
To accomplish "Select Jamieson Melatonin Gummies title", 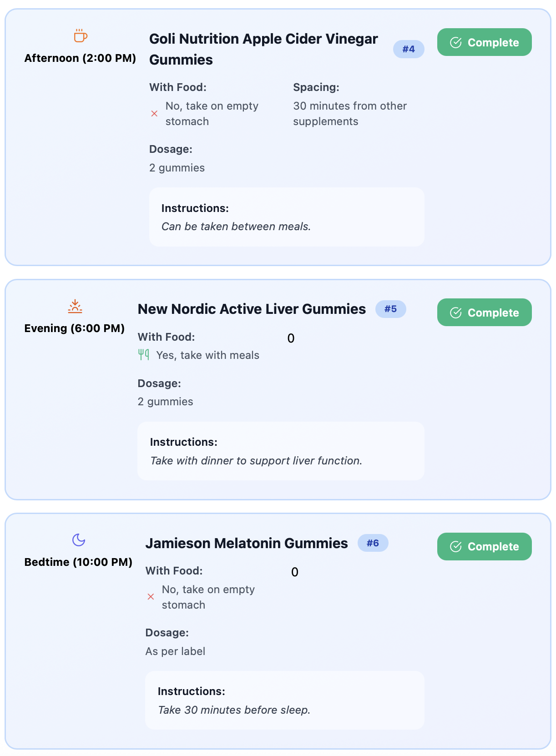I will pos(246,543).
